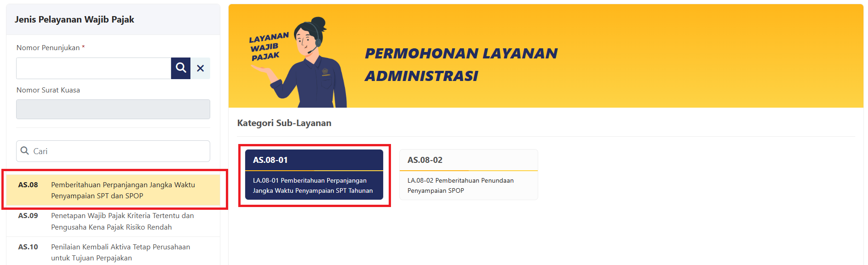Select AS.10 Penilaian Kembali Aktiva Tetap

(113, 252)
